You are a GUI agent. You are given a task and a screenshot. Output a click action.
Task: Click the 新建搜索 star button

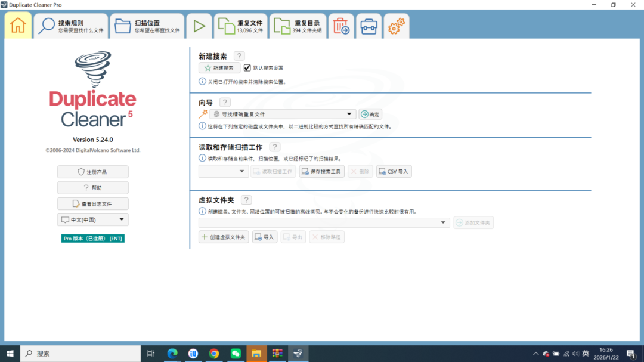pyautogui.click(x=219, y=68)
